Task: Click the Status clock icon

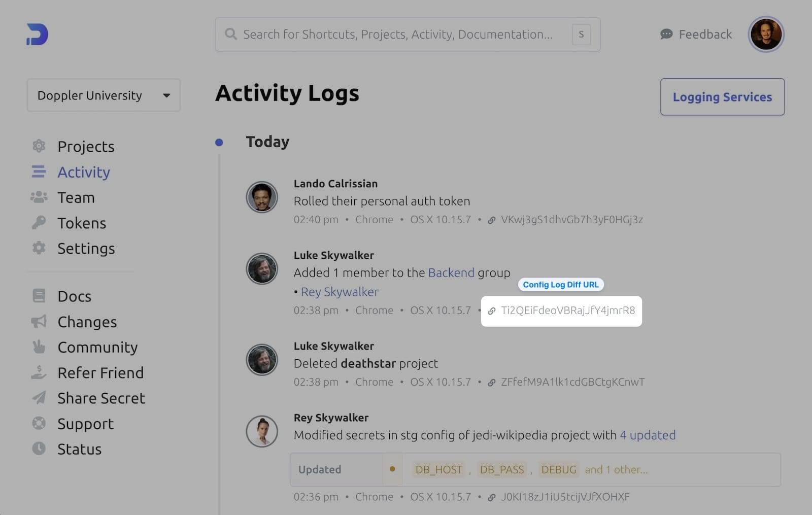Action: 39,448
